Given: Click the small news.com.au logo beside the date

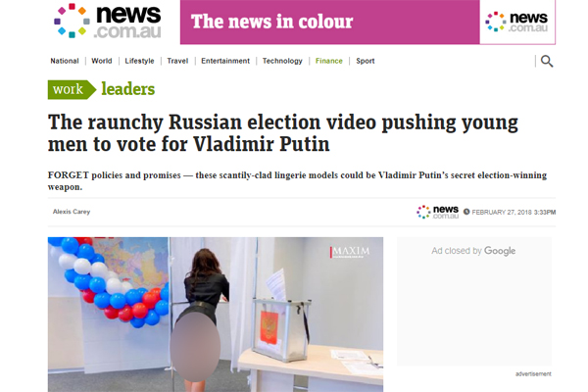Looking at the screenshot, I should pyautogui.click(x=437, y=212).
